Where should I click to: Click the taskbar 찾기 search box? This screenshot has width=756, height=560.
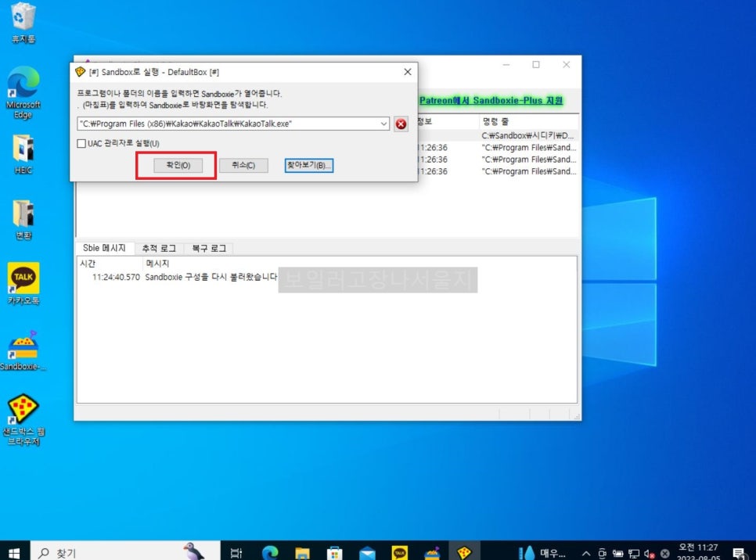click(x=125, y=552)
